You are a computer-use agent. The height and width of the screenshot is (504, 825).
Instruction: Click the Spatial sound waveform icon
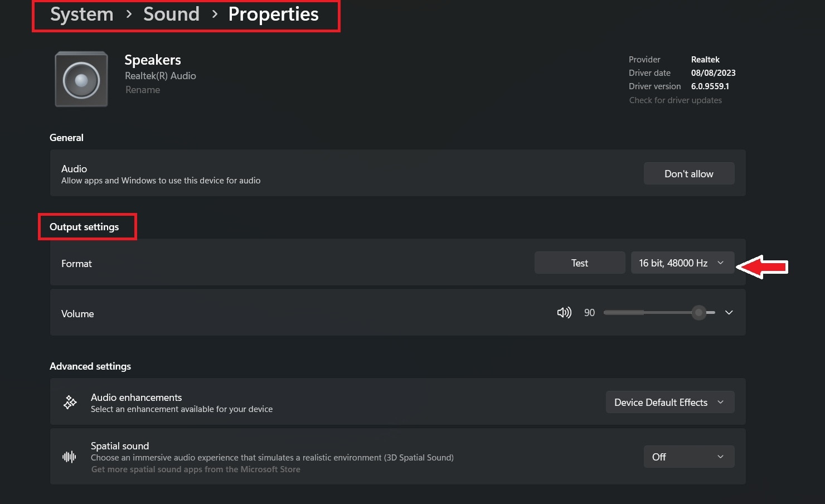point(69,457)
